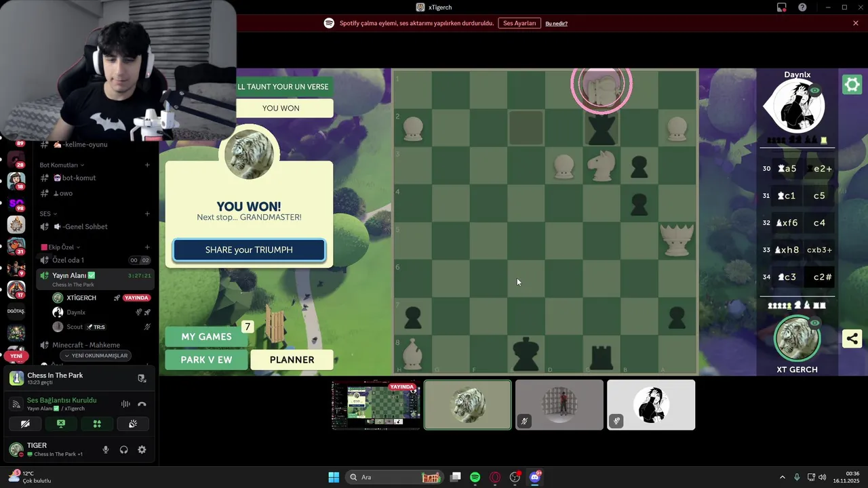Toggle camera in voice panel
Screen dimensions: 868x488
[25, 424]
